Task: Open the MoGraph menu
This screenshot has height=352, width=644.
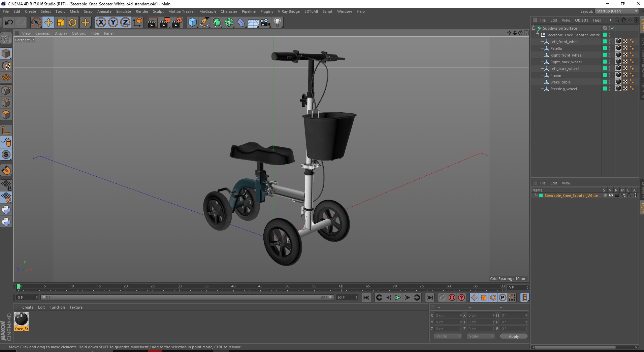Action: click(207, 11)
